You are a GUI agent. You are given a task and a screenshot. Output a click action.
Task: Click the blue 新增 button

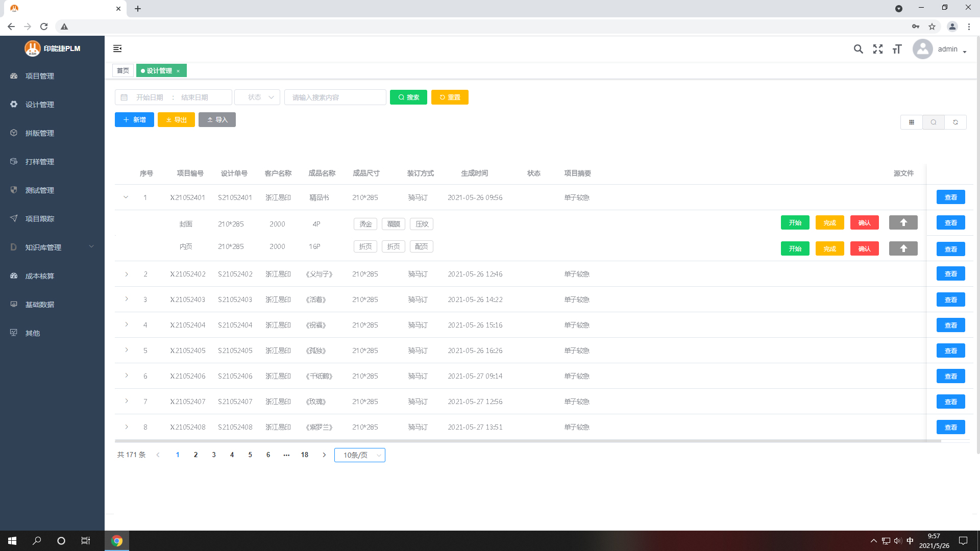pyautogui.click(x=134, y=120)
